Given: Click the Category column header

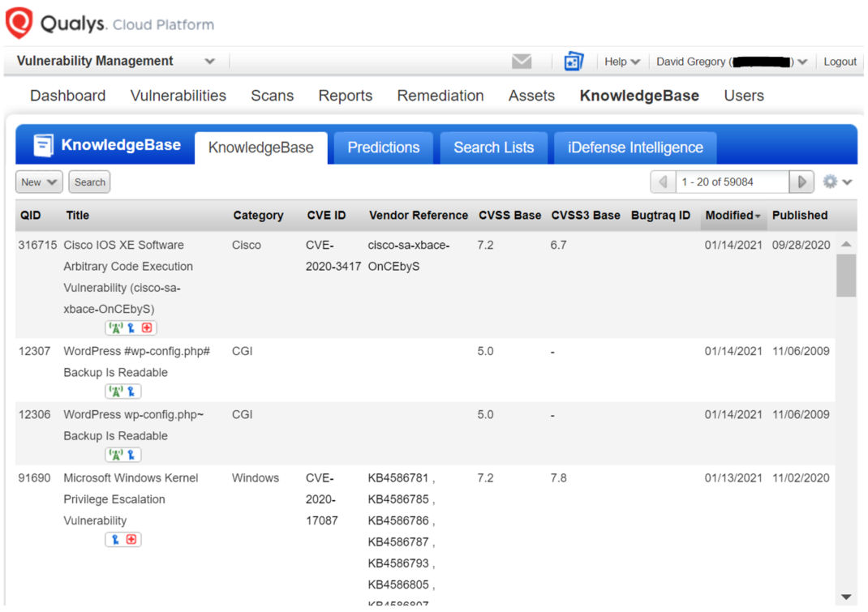Looking at the screenshot, I should [258, 216].
